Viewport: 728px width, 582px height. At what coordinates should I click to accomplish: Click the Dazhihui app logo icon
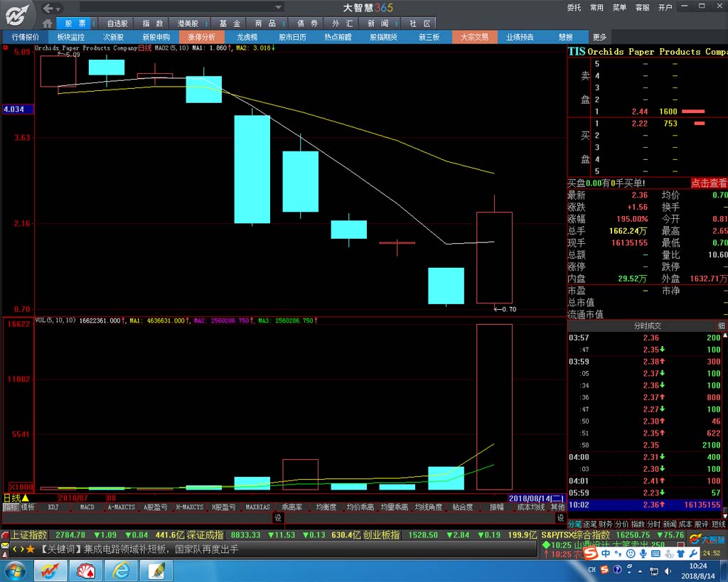pyautogui.click(x=18, y=14)
